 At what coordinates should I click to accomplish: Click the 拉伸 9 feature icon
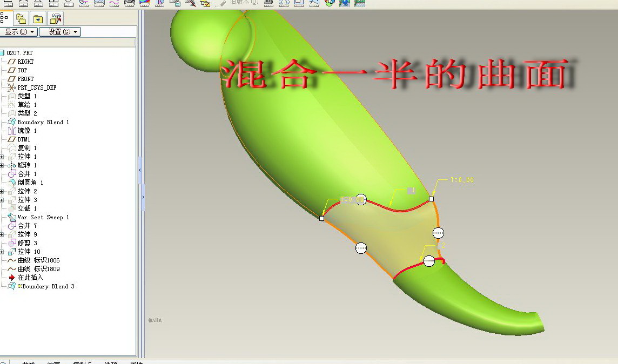12,235
